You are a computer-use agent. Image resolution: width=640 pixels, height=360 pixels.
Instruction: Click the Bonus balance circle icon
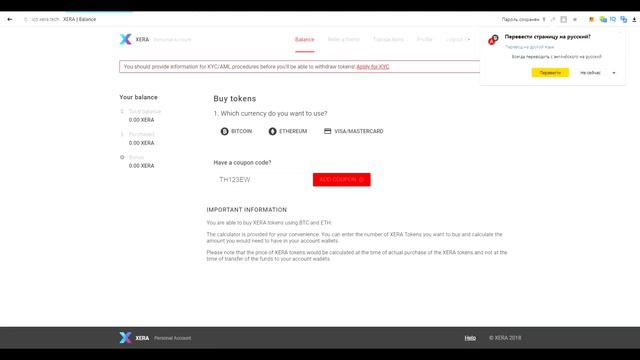click(x=122, y=157)
